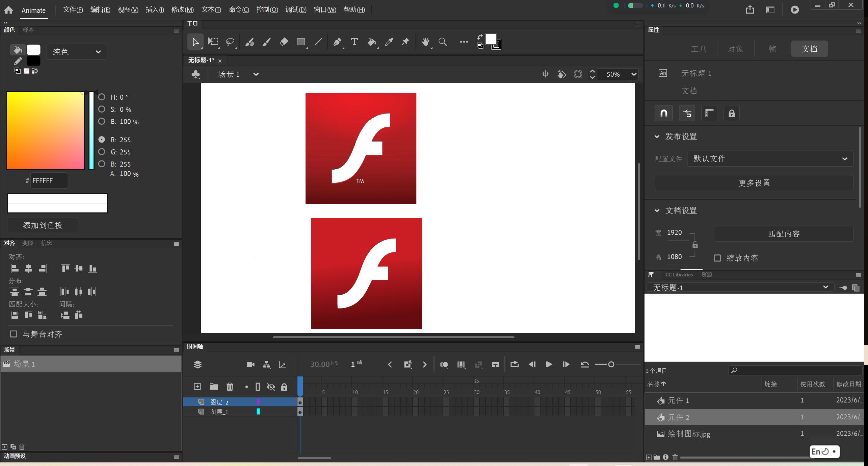868x466 pixels.
Task: Select the Line tool
Action: [318, 42]
